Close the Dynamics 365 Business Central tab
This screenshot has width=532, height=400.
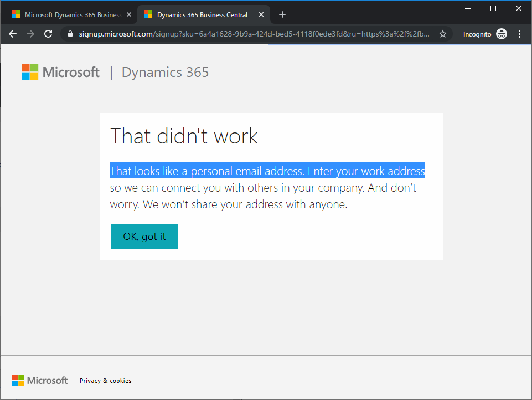(261, 14)
